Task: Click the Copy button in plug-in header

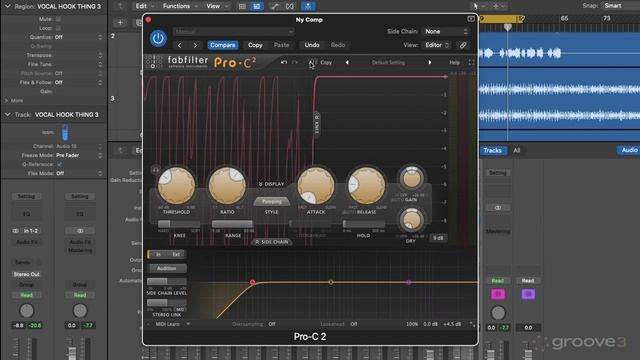Action: pyautogui.click(x=255, y=45)
